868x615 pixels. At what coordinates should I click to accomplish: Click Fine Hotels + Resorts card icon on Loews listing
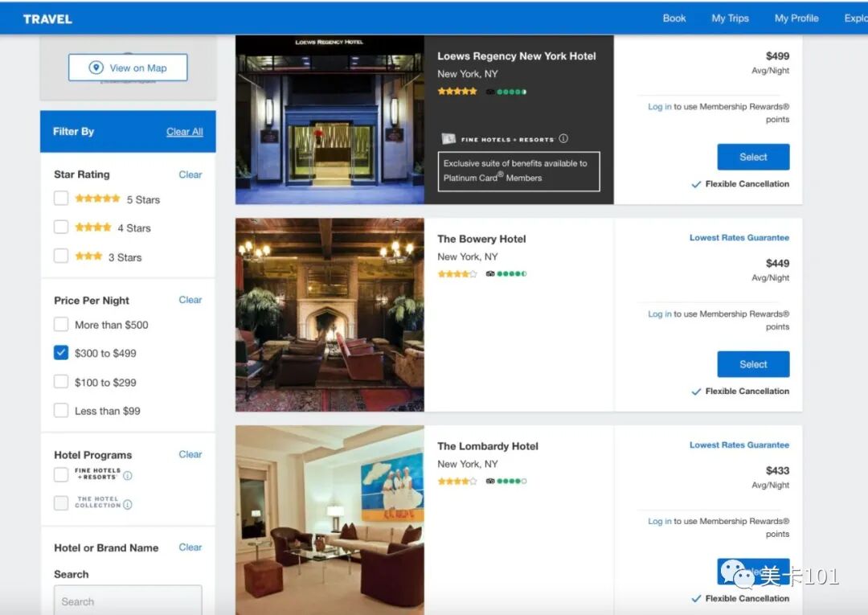click(448, 139)
